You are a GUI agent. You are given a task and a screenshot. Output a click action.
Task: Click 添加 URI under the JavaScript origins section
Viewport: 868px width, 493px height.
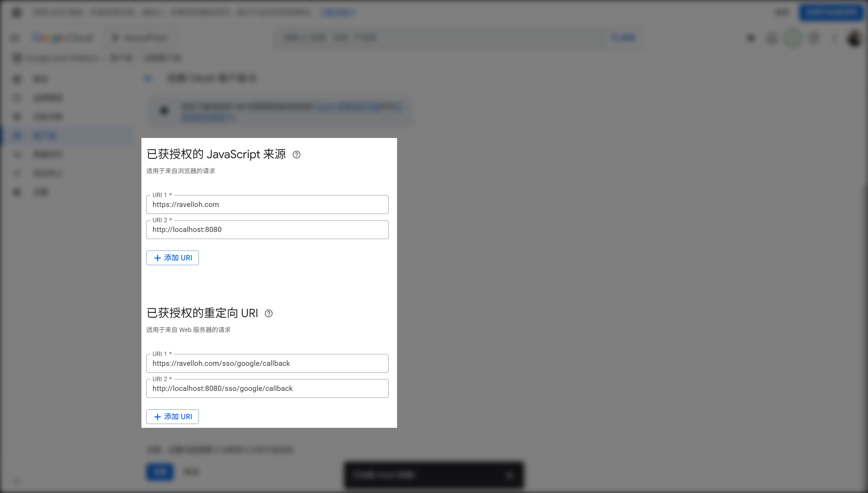[x=172, y=258]
